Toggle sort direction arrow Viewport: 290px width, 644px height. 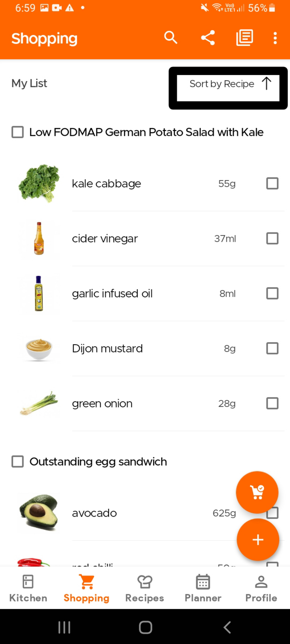pos(267,84)
